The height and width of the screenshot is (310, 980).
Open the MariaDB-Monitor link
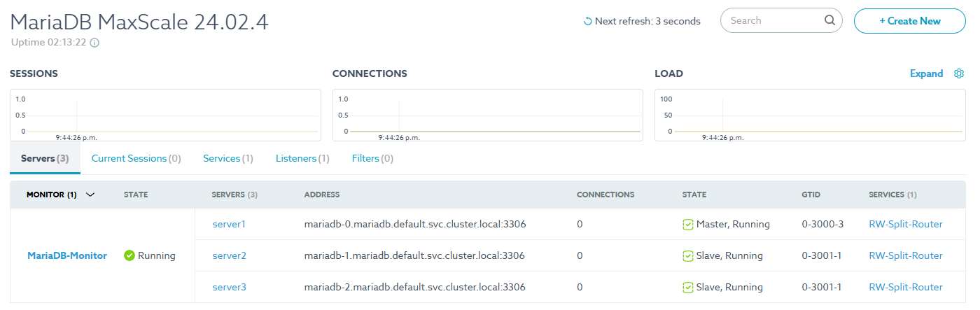coord(67,255)
